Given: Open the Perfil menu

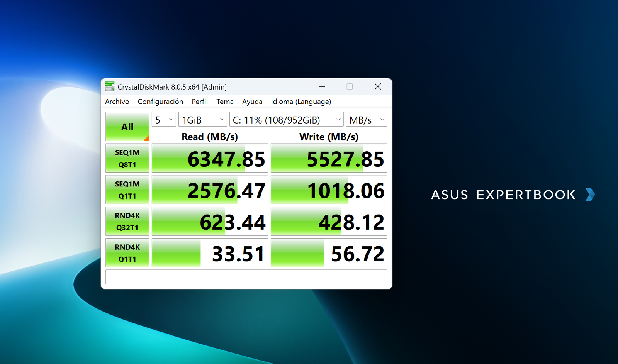Looking at the screenshot, I should tap(200, 102).
